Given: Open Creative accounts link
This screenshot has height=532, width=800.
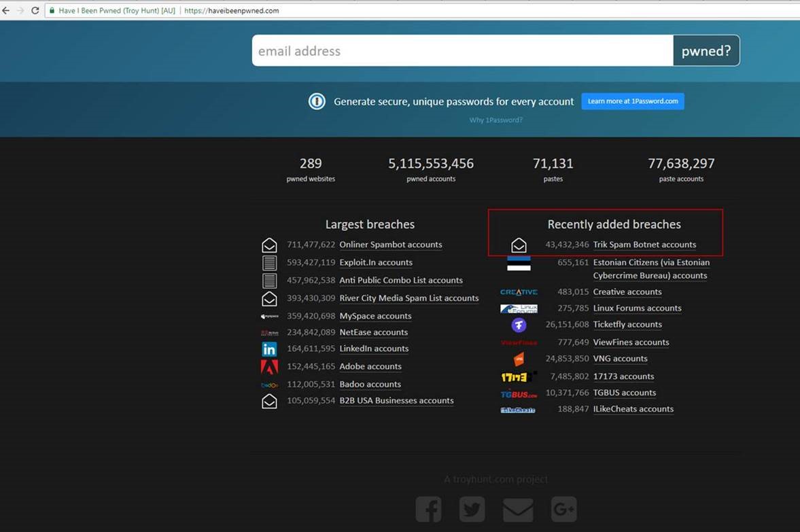Looking at the screenshot, I should [627, 292].
